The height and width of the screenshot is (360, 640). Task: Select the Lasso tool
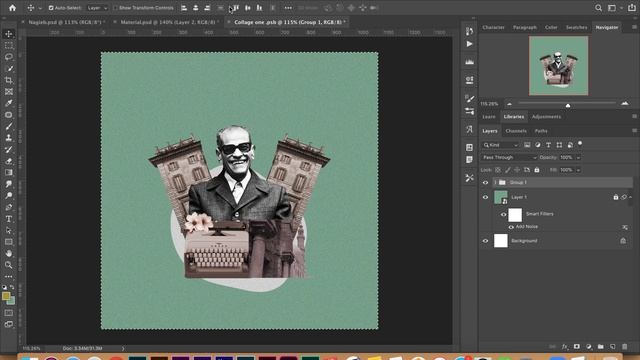point(9,57)
